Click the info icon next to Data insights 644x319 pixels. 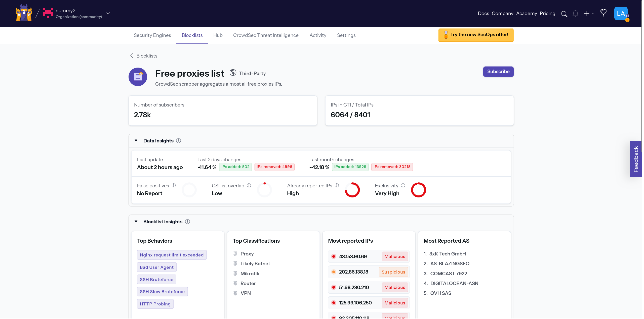[179, 141]
